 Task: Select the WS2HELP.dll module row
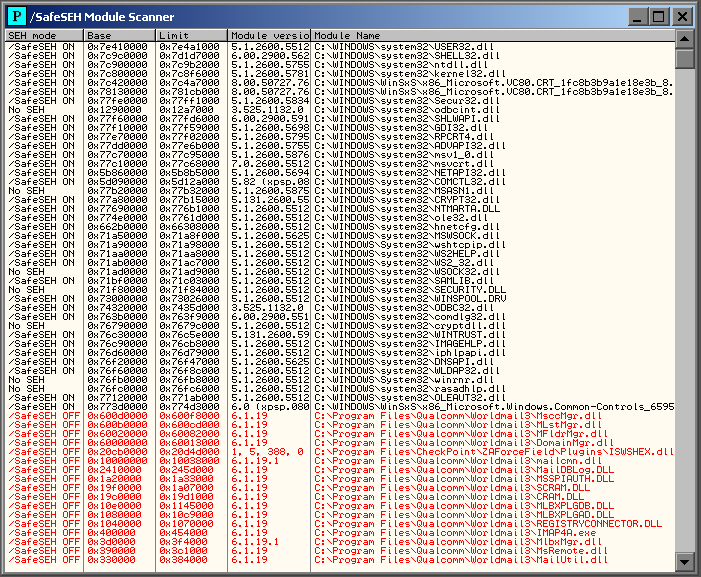(340, 253)
